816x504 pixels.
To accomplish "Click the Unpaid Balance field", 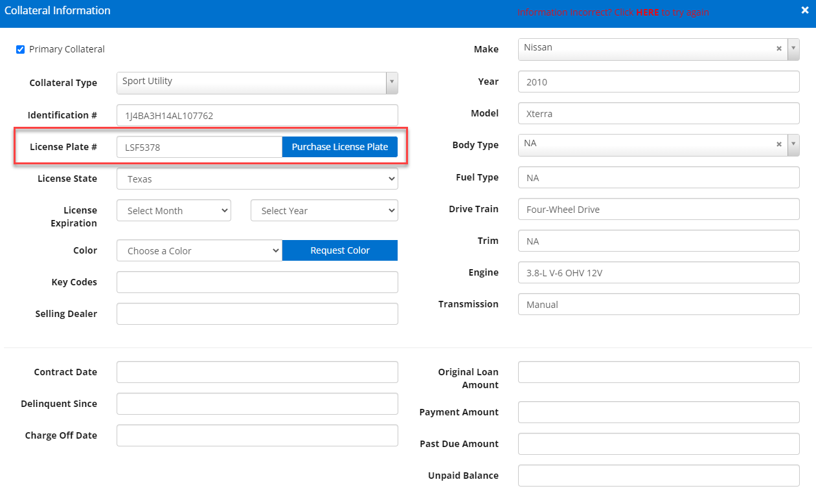I will click(659, 476).
